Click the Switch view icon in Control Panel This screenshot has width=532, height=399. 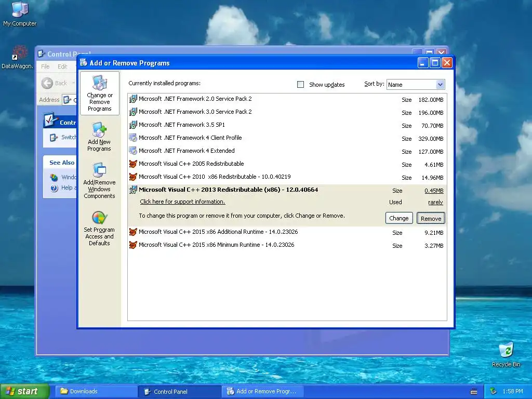tap(54, 137)
